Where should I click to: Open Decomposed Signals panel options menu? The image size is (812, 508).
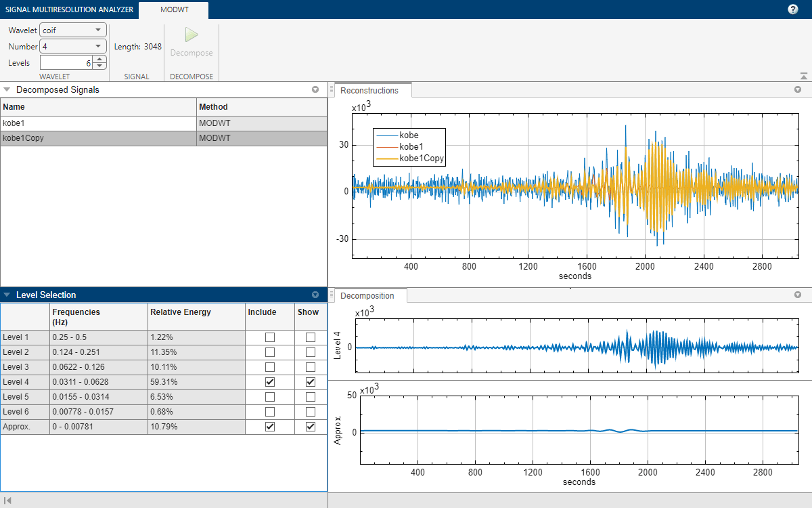[x=315, y=89]
